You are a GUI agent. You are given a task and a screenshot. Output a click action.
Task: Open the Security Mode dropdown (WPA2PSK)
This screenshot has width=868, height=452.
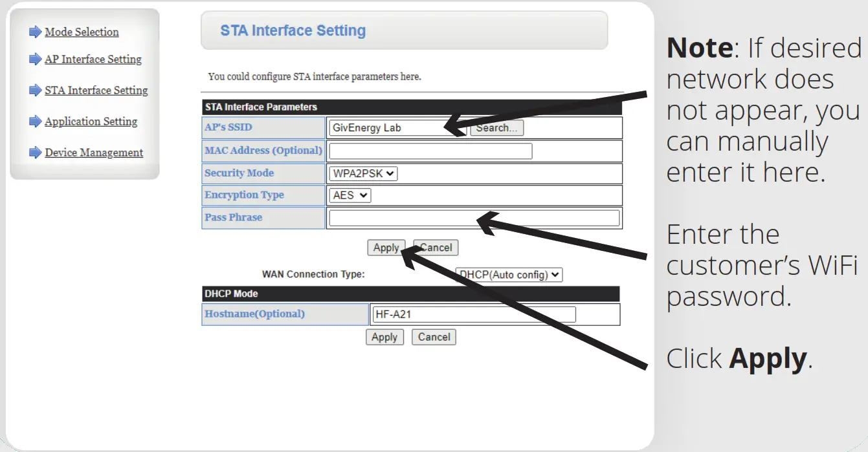363,173
